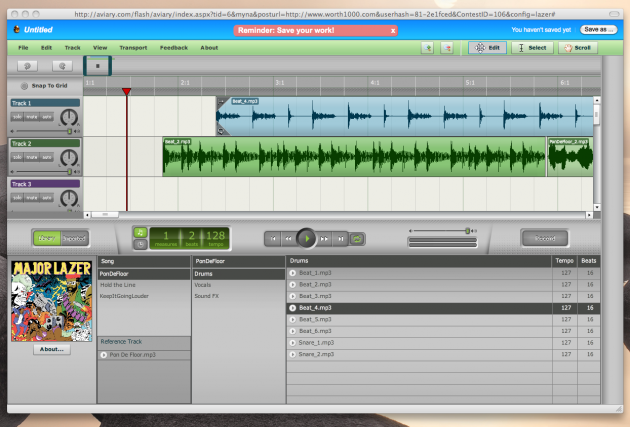The image size is (630, 427).
Task: Preview Snare_2.mp3 using its play icon
Action: click(293, 354)
